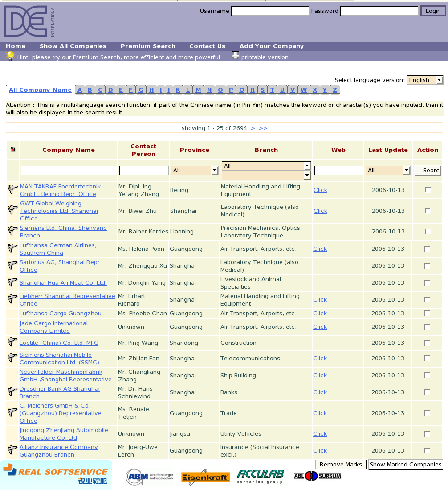The width and height of the screenshot is (448, 490).
Task: Click the printer icon for printable version
Action: point(235,56)
